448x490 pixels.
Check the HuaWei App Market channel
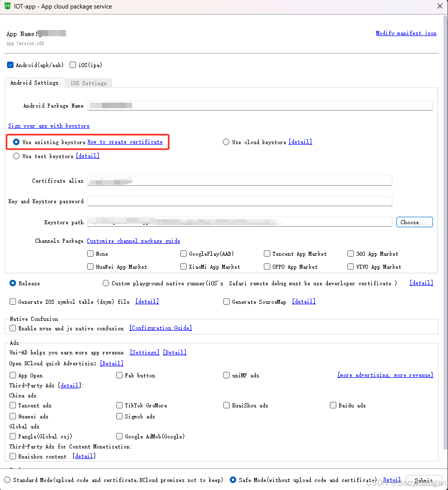91,267
